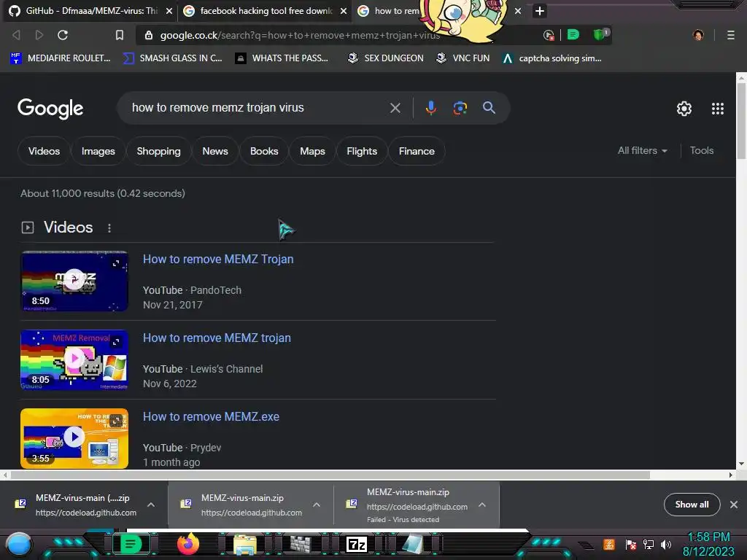This screenshot has height=560, width=747.
Task: Expand options for first MEMZ-virus-main download
Action: [x=150, y=505]
